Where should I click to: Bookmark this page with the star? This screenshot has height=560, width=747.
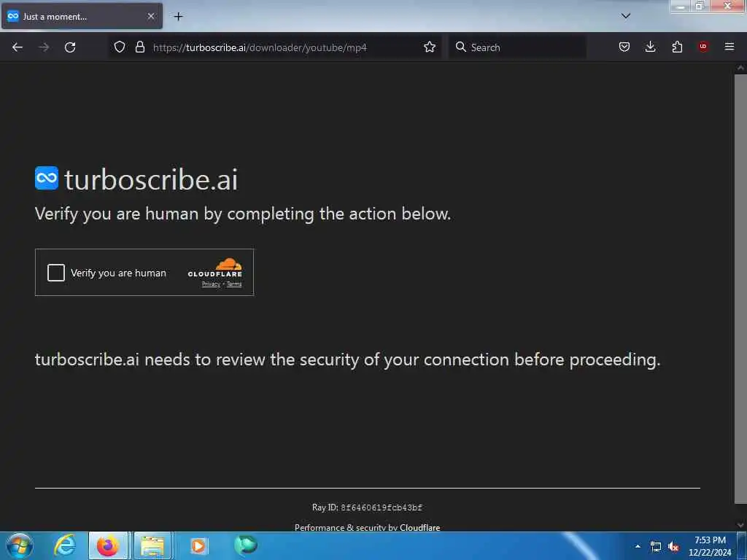430,47
